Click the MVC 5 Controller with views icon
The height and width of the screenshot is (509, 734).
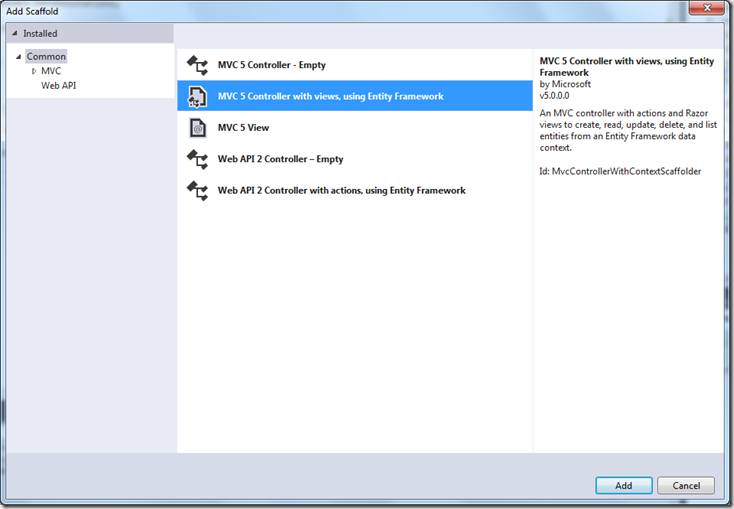pos(197,96)
